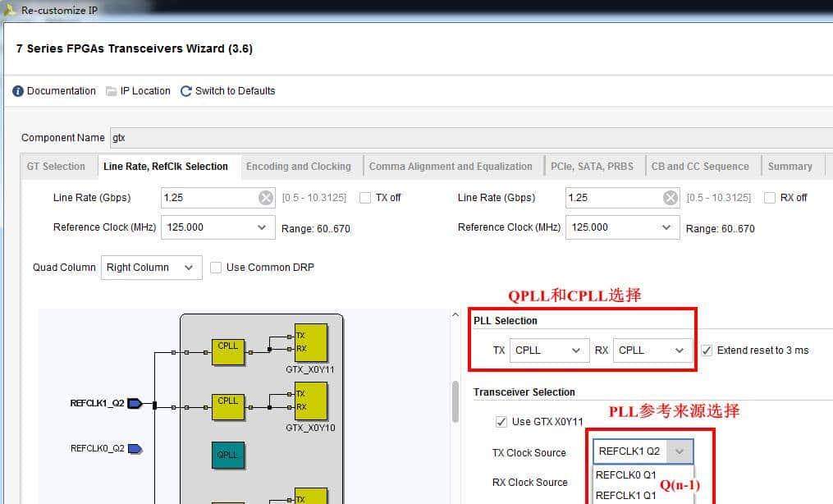Screen dimensions: 833x504
Task: Select the REFCLK0_Q2 port symbol
Action: point(135,448)
